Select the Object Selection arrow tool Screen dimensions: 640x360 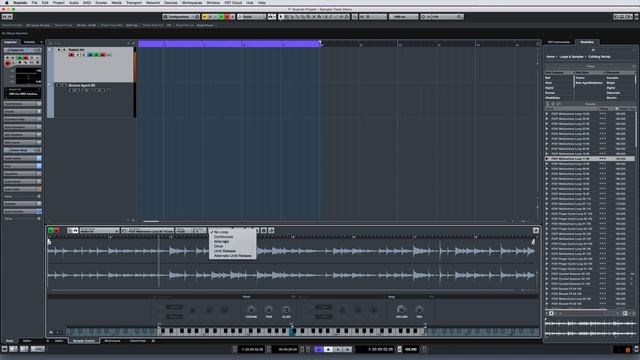(x=281, y=17)
